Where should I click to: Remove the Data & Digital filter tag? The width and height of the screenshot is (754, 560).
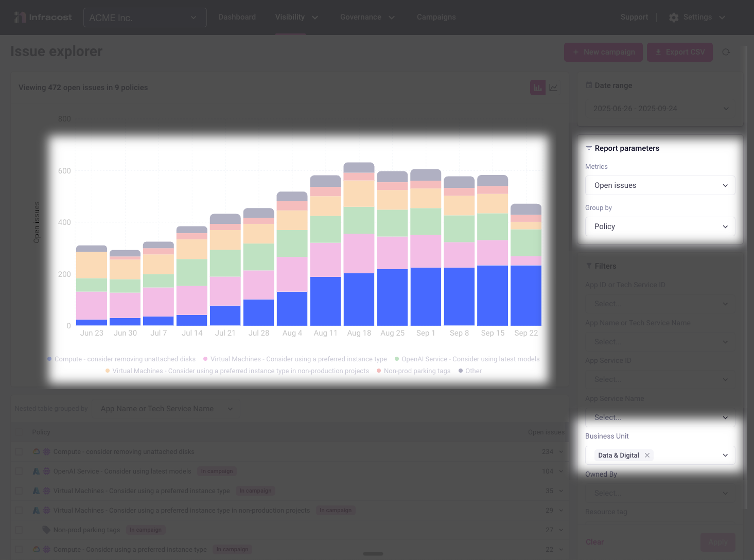647,456
